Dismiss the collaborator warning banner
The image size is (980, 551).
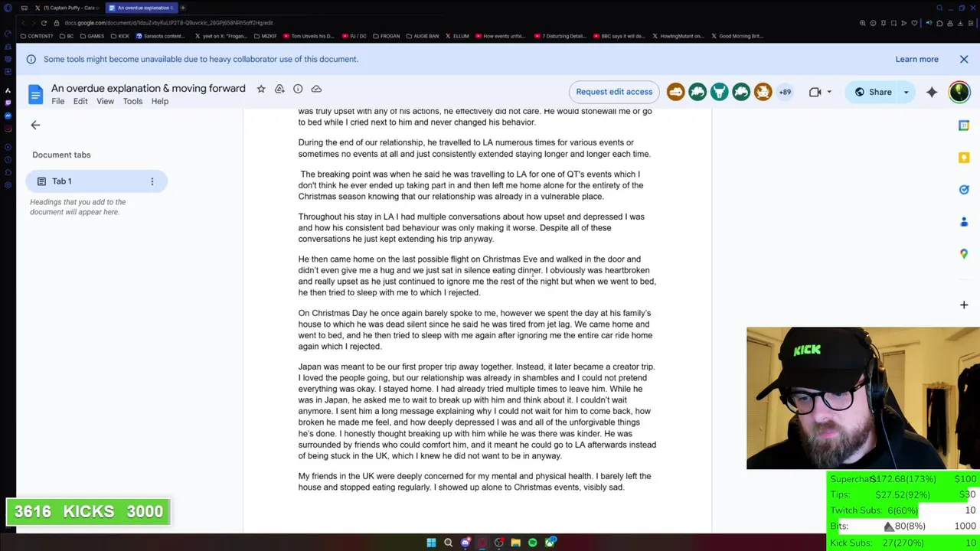964,59
